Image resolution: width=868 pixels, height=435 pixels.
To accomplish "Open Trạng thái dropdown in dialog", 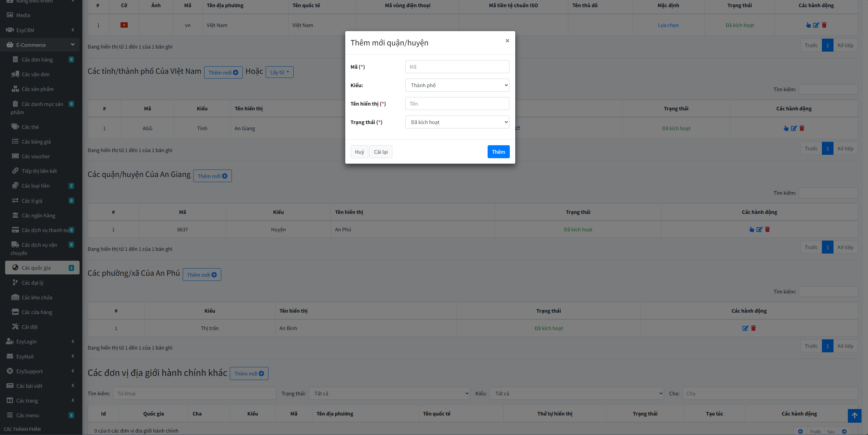I will [457, 122].
